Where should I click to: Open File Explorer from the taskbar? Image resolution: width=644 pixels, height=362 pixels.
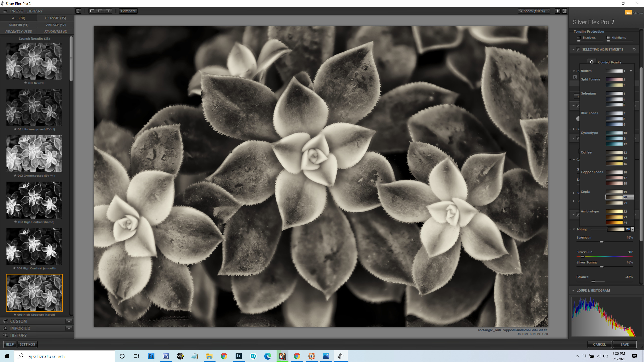[209, 356]
